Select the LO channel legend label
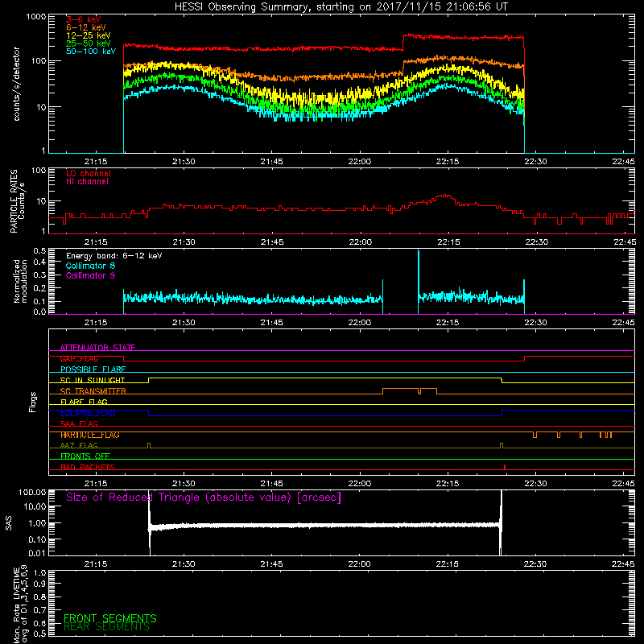This screenshot has width=644, height=644. coord(89,173)
